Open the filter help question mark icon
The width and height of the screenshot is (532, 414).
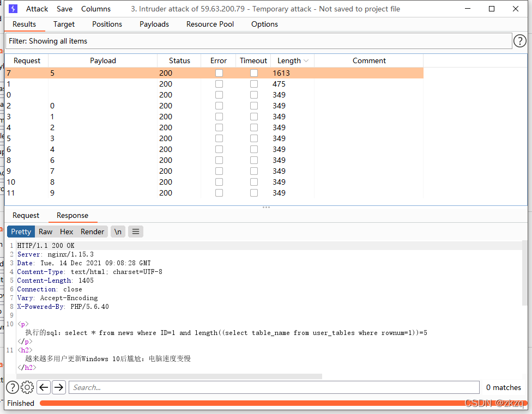519,41
